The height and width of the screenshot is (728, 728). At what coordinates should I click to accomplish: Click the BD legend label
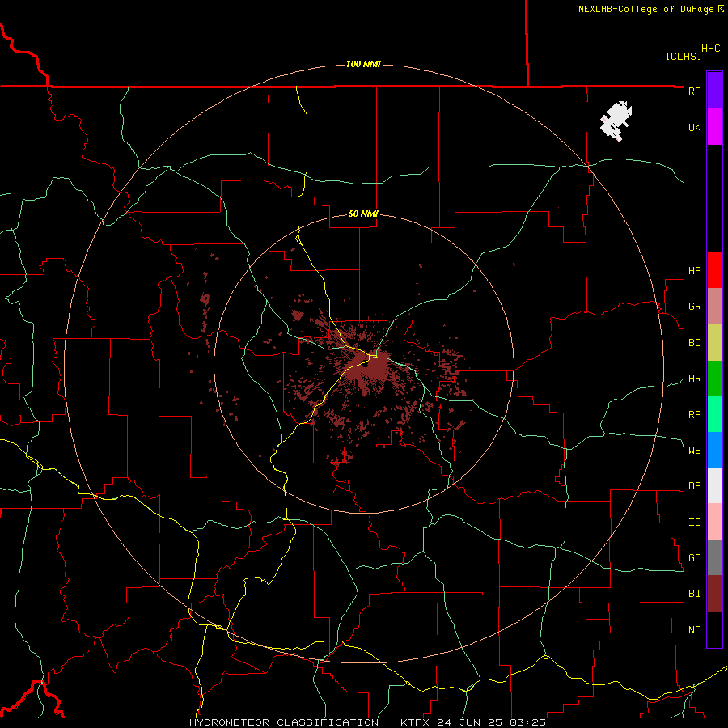[694, 343]
